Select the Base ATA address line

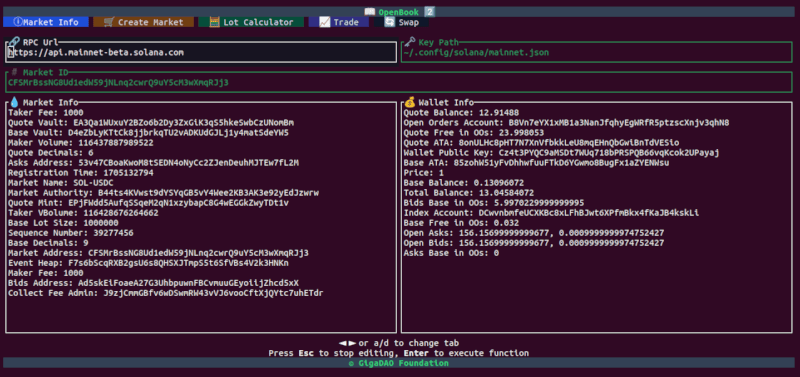536,163
